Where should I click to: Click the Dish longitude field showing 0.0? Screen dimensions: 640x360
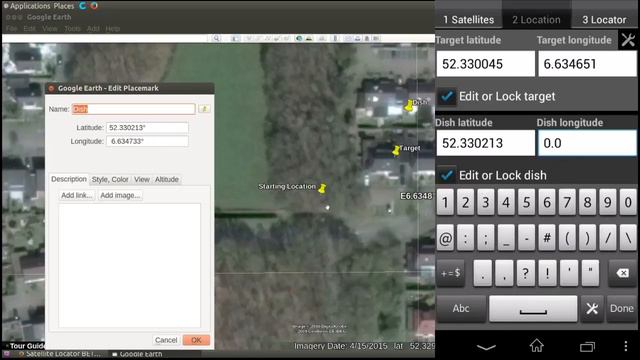click(x=587, y=143)
